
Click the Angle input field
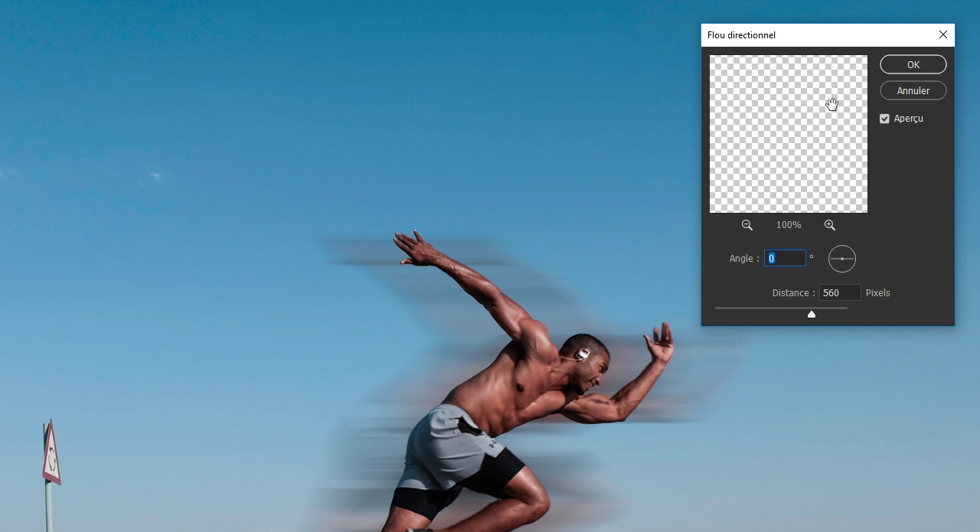(785, 258)
